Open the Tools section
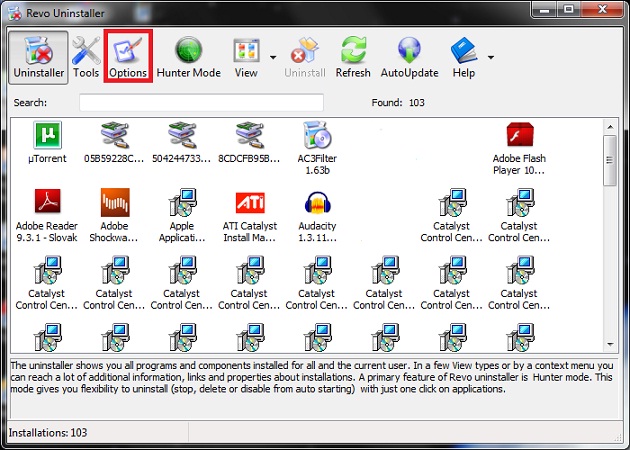 pos(86,57)
